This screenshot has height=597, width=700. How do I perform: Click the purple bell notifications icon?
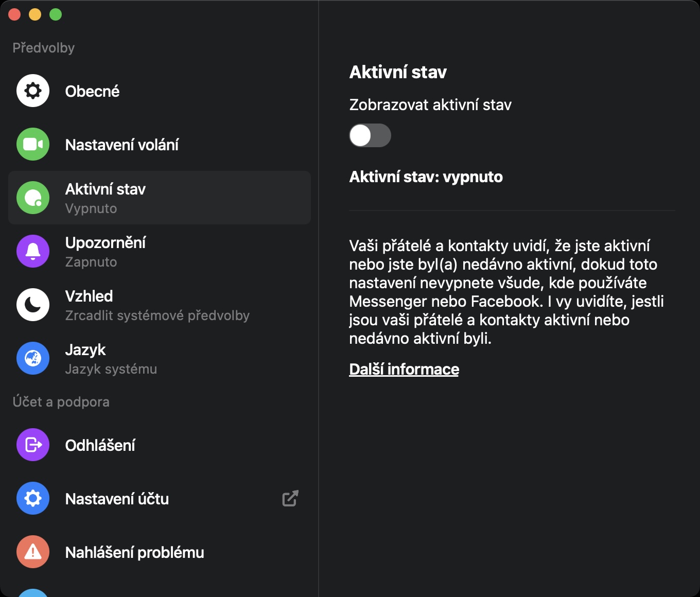point(33,251)
